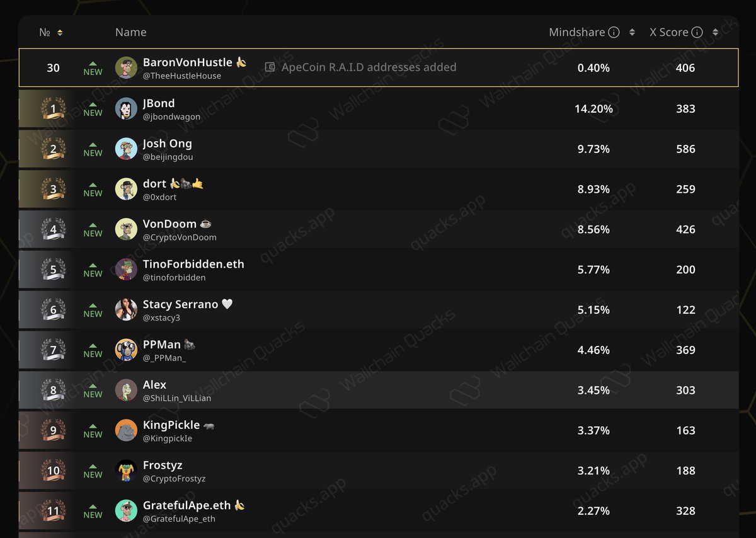
Task: Click the Mindshare column header label
Action: tap(577, 32)
